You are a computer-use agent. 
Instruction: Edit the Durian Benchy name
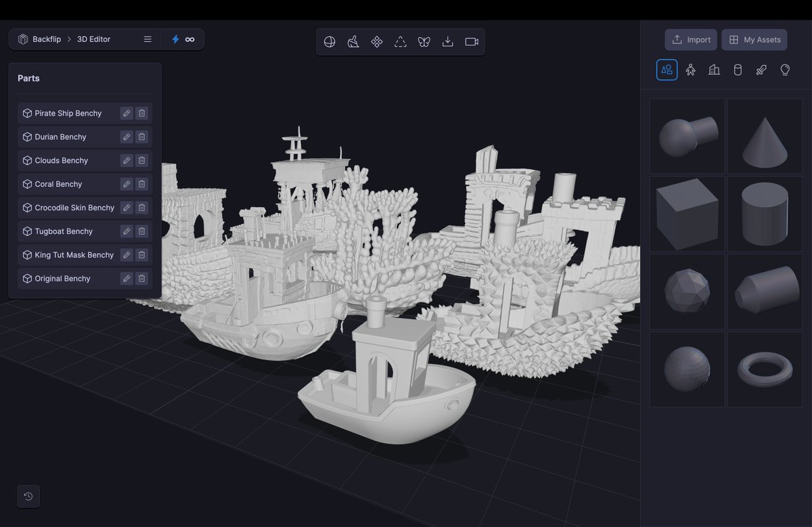127,137
